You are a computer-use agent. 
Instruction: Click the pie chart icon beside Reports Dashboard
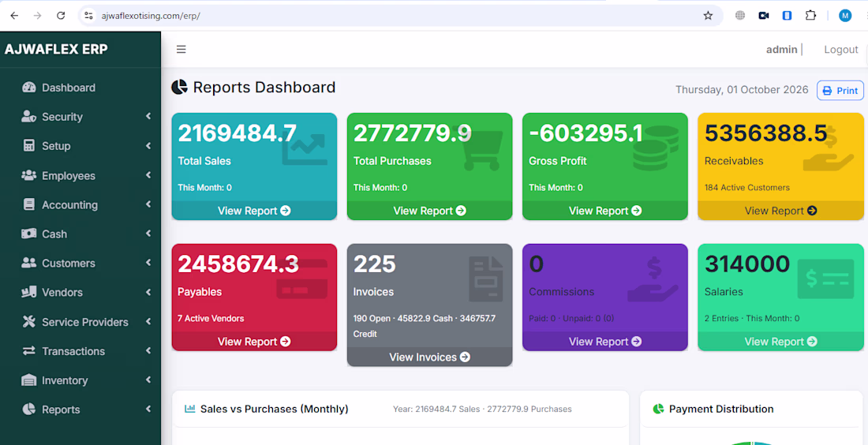coord(179,88)
